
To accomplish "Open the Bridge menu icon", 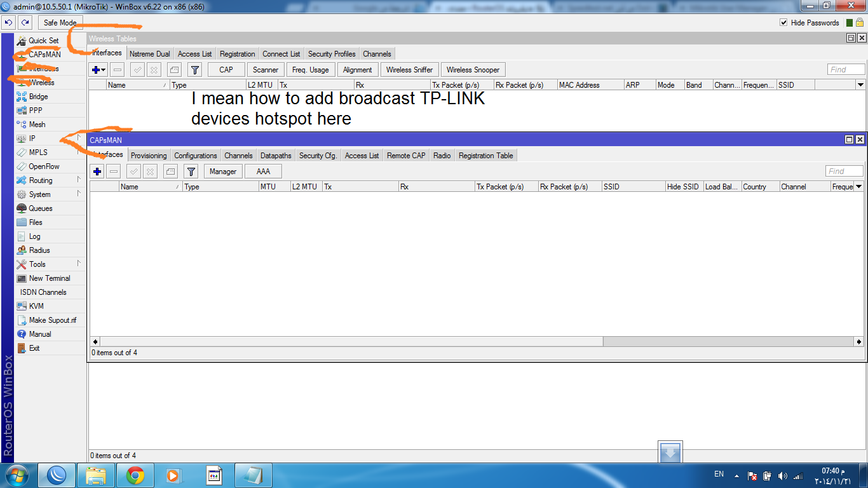I will point(22,97).
